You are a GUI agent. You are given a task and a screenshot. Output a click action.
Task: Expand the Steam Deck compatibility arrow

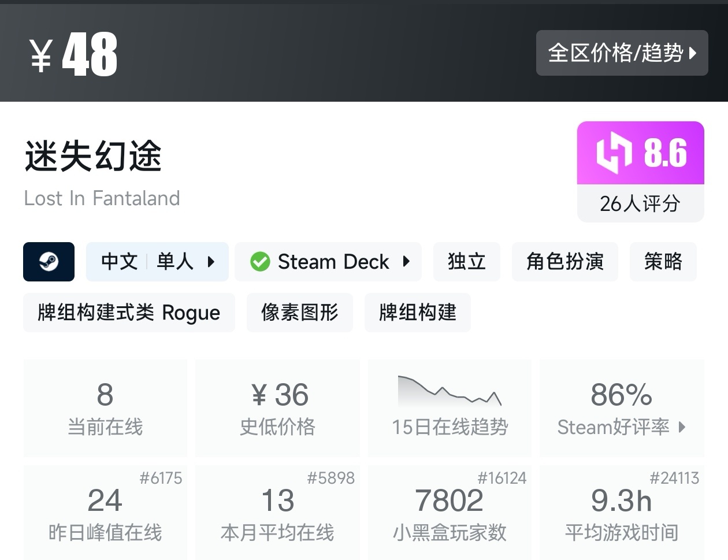pos(406,262)
